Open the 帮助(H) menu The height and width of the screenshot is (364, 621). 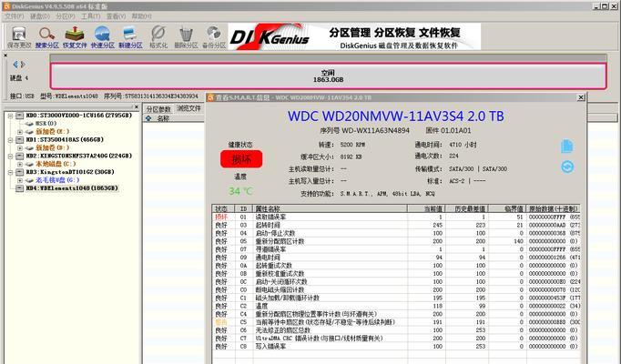click(141, 16)
